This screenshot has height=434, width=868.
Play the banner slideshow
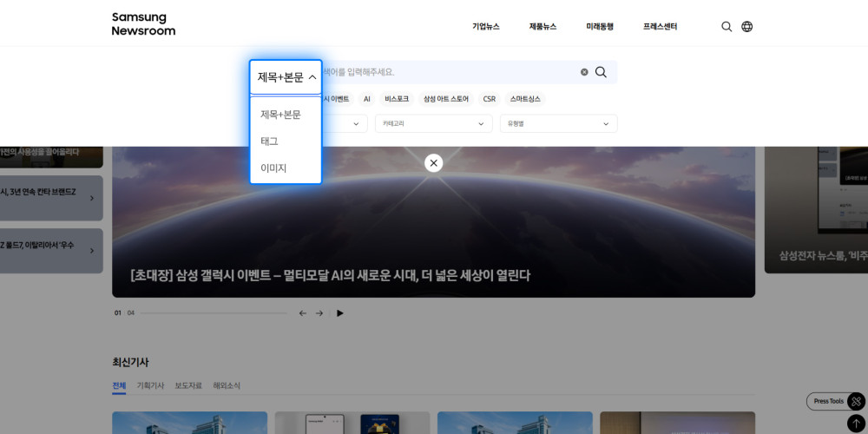pyautogui.click(x=340, y=313)
